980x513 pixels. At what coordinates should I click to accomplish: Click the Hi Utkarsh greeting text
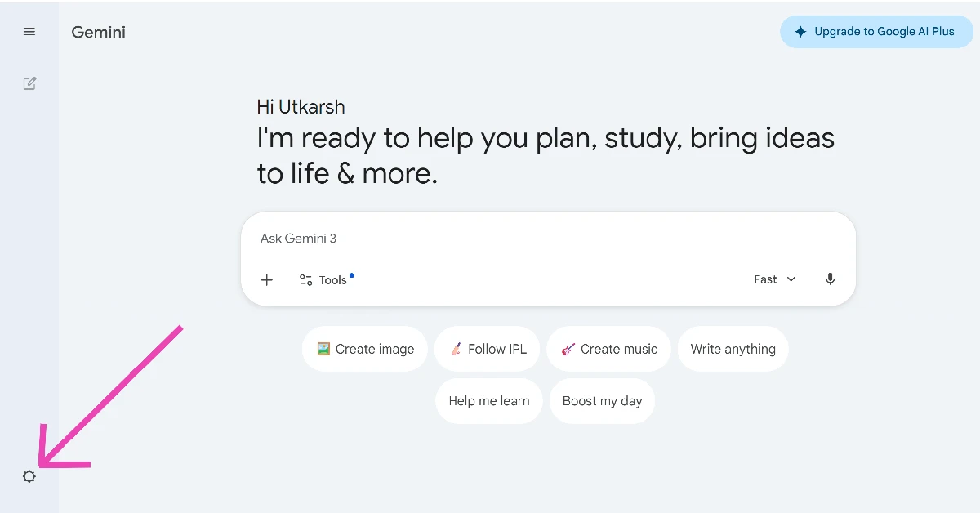coord(301,107)
